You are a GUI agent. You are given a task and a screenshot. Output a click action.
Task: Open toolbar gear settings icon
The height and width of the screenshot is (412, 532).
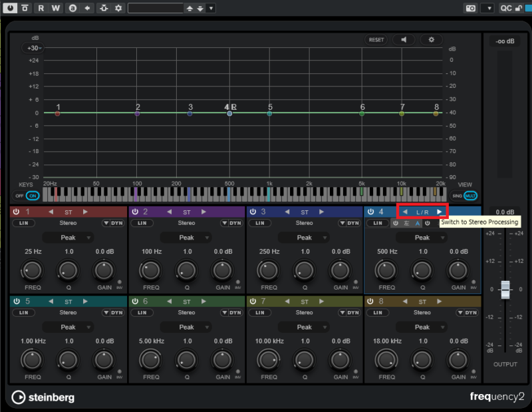118,8
